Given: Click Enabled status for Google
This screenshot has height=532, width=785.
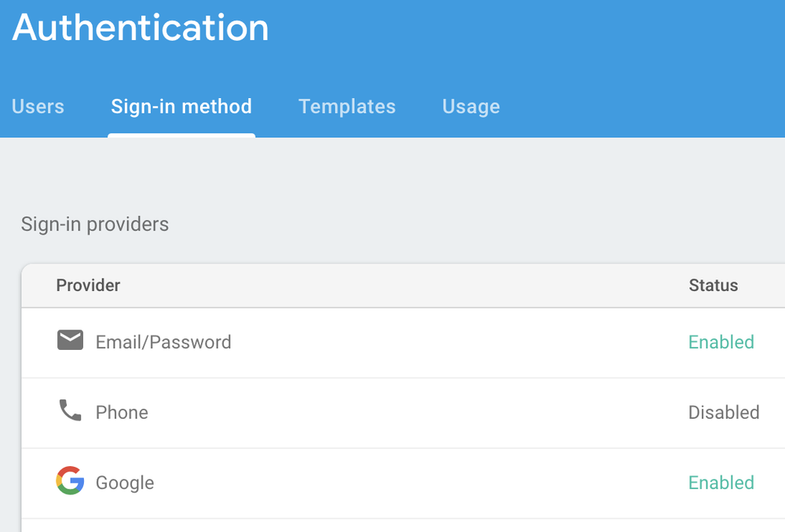Looking at the screenshot, I should [x=721, y=483].
